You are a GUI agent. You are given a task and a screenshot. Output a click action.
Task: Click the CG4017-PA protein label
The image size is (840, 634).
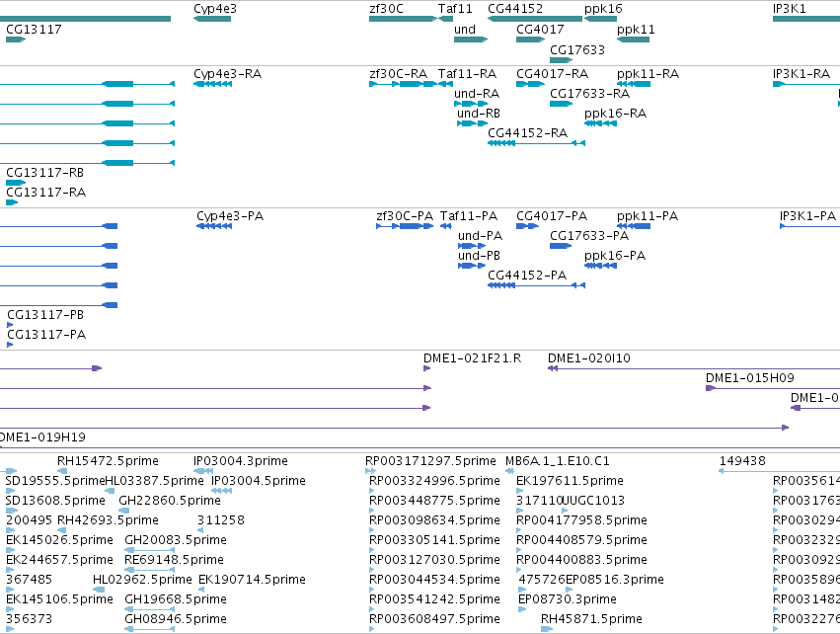(551, 215)
